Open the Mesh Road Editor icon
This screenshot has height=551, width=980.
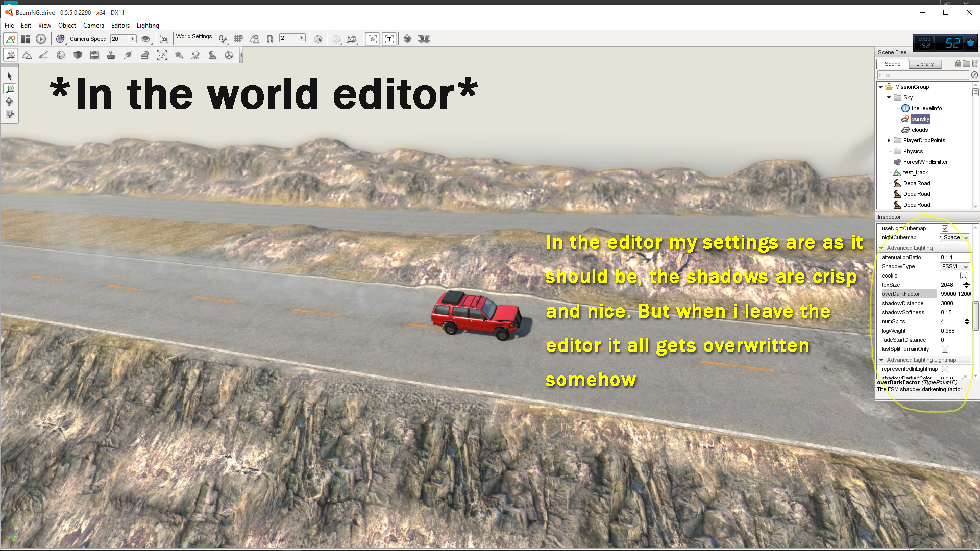pyautogui.click(x=145, y=55)
